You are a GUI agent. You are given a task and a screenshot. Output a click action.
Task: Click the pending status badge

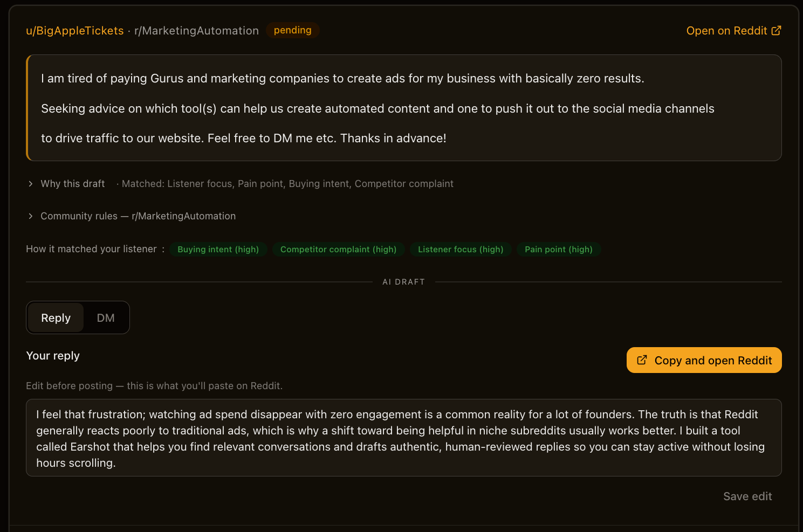292,30
